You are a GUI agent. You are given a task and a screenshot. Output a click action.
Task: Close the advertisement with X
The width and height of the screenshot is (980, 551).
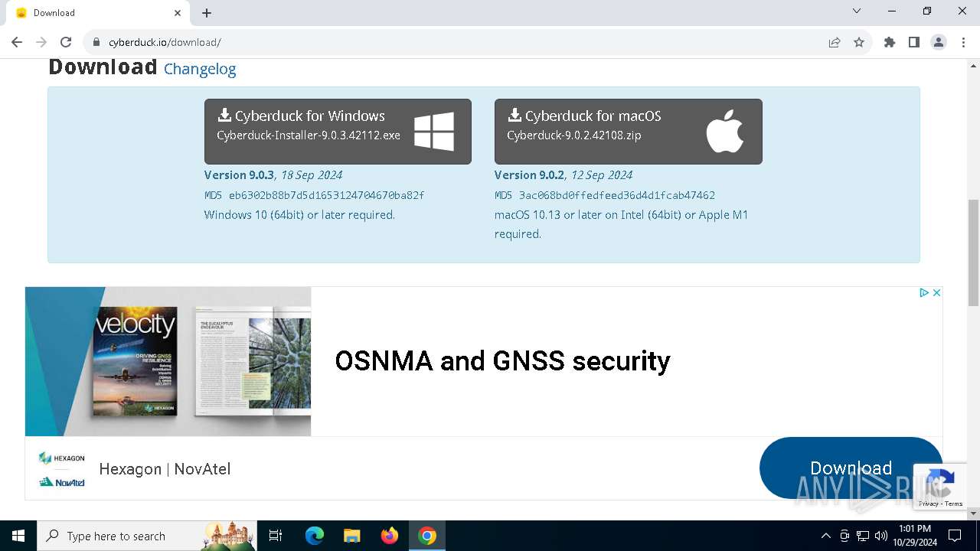(936, 293)
